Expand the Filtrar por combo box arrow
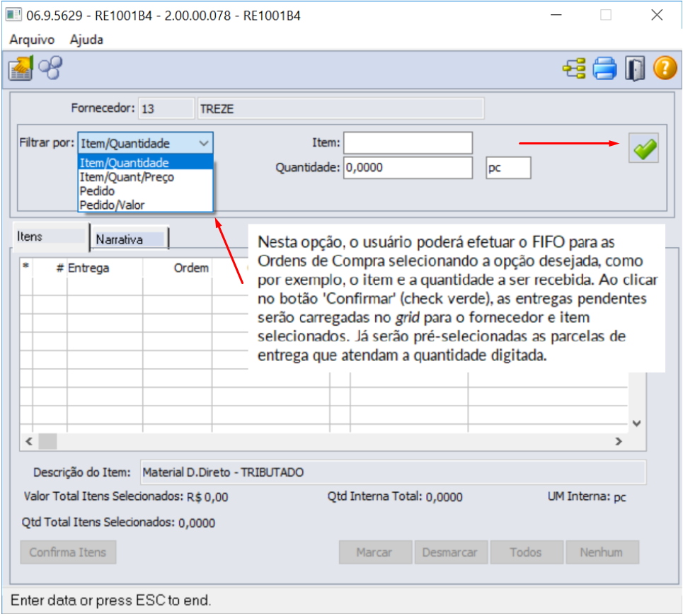The width and height of the screenshot is (683, 616). pos(203,143)
